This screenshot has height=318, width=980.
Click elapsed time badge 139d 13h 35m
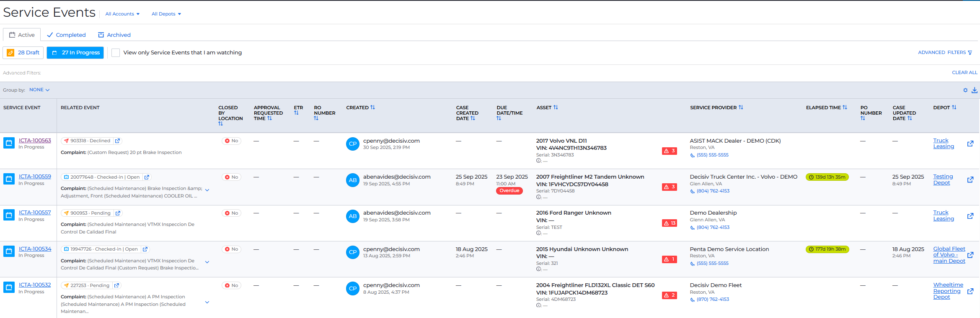coord(827,177)
